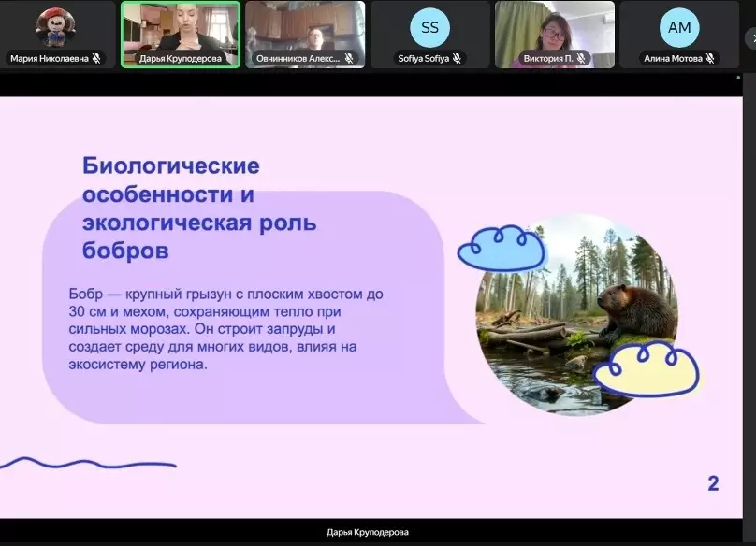Click muted mic icon beside Виктория П.
This screenshot has width=756, height=546.
click(581, 58)
